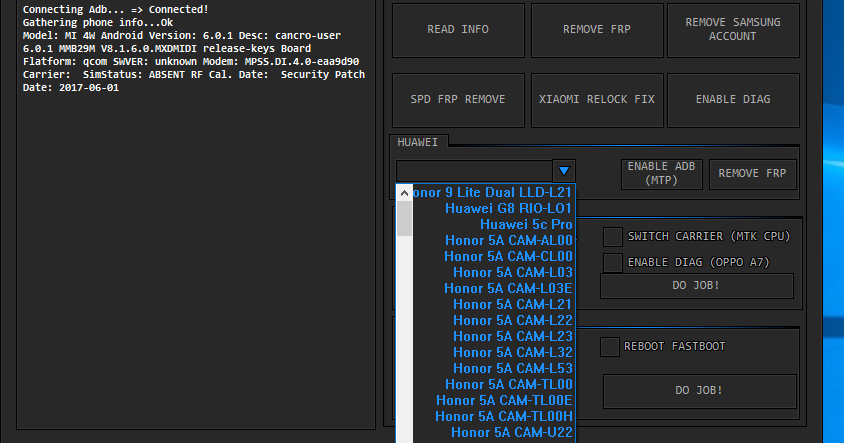Click the READ INFO button

(x=458, y=30)
